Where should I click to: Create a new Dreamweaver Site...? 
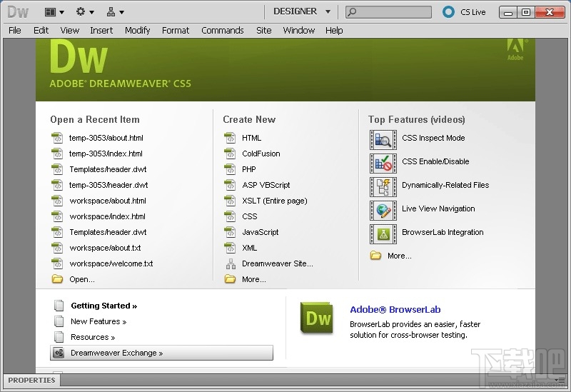click(x=278, y=263)
